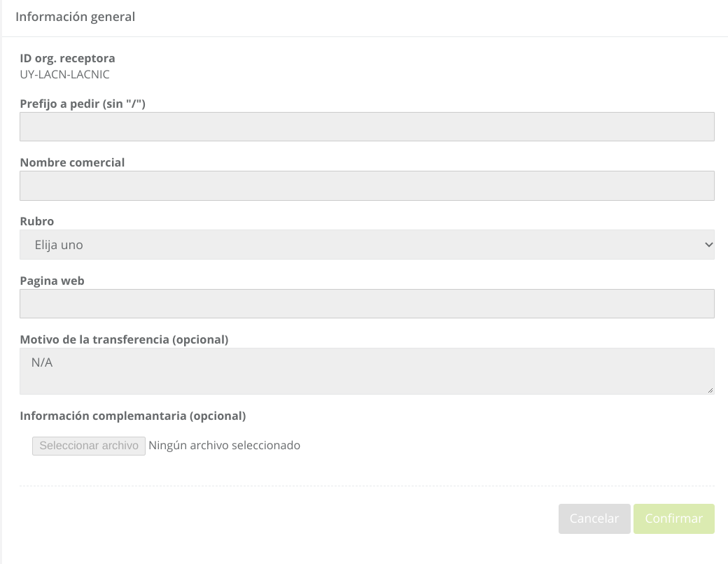The image size is (728, 564).
Task: Click the Pagina web input field
Action: [x=367, y=304]
